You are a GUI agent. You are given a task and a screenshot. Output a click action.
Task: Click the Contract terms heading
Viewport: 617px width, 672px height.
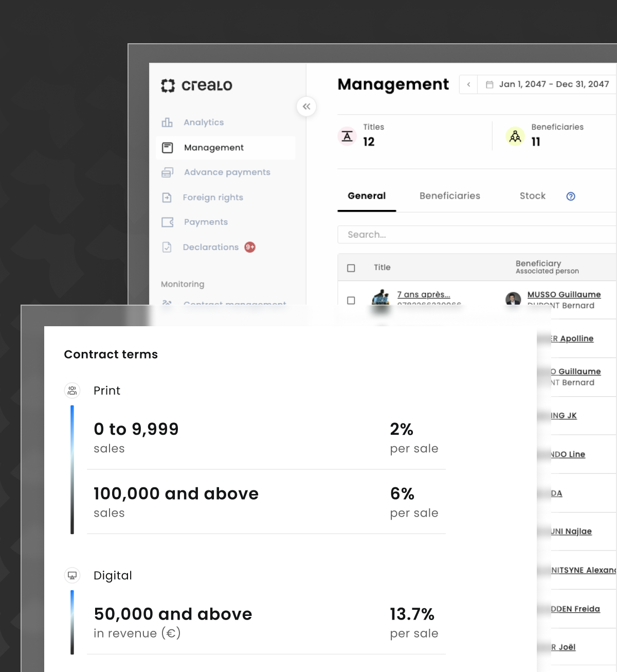point(111,355)
